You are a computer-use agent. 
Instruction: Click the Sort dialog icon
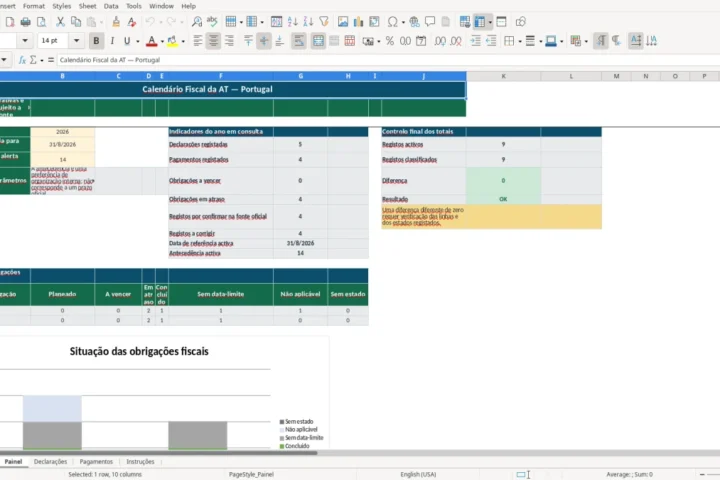(x=276, y=22)
